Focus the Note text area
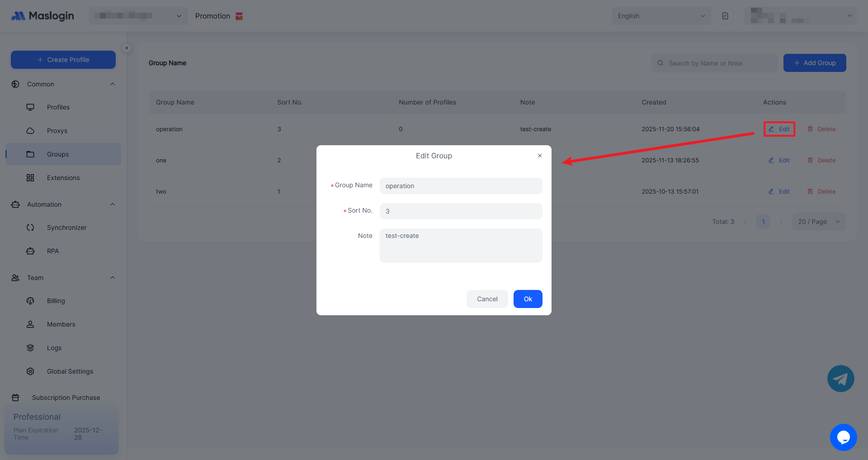Viewport: 868px width, 460px height. click(x=461, y=245)
